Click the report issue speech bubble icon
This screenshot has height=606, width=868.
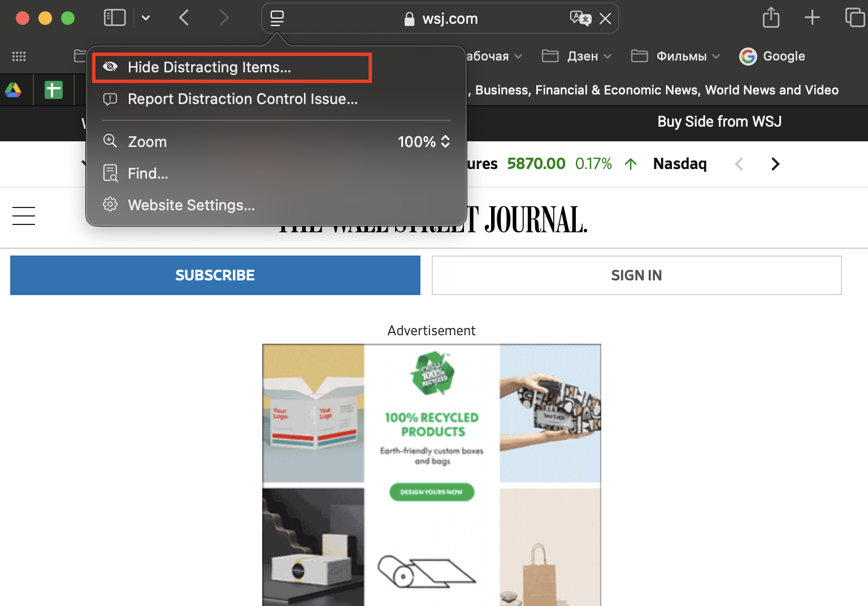[110, 99]
